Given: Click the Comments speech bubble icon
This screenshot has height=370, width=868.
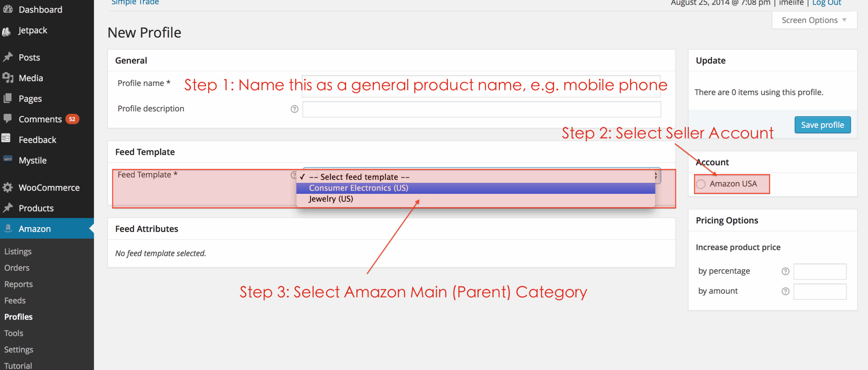Looking at the screenshot, I should [x=7, y=119].
